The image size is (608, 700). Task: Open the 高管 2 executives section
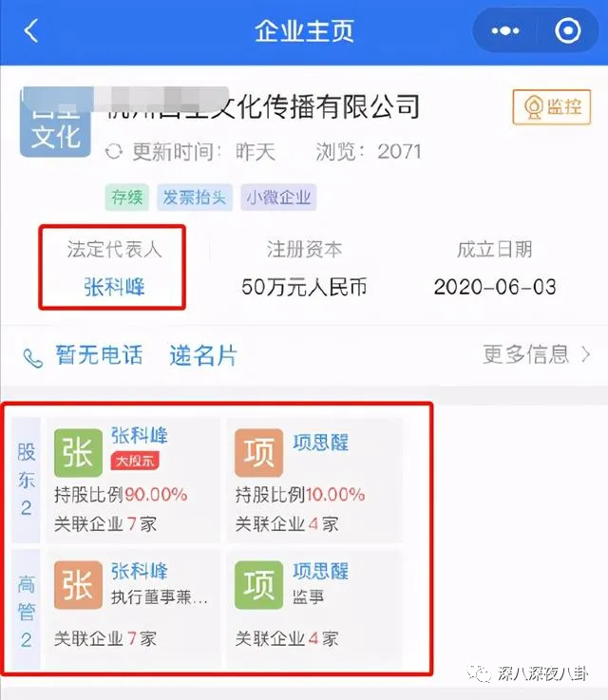point(26,610)
